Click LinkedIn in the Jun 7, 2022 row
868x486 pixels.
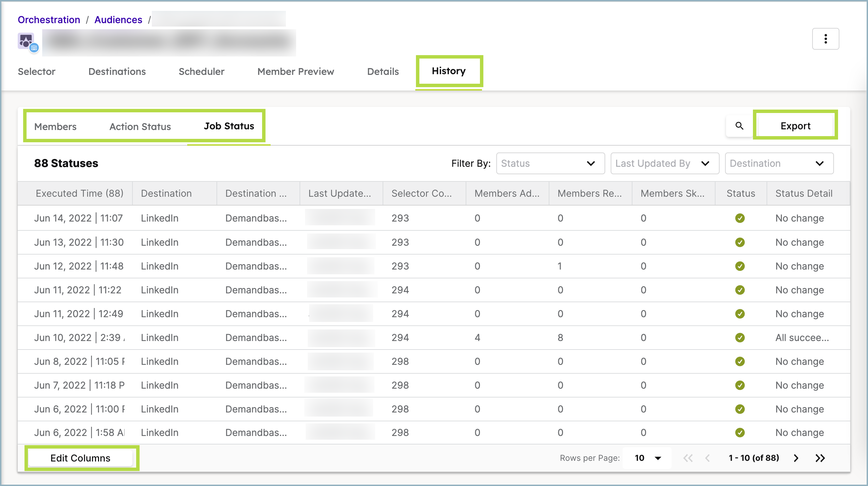click(160, 385)
